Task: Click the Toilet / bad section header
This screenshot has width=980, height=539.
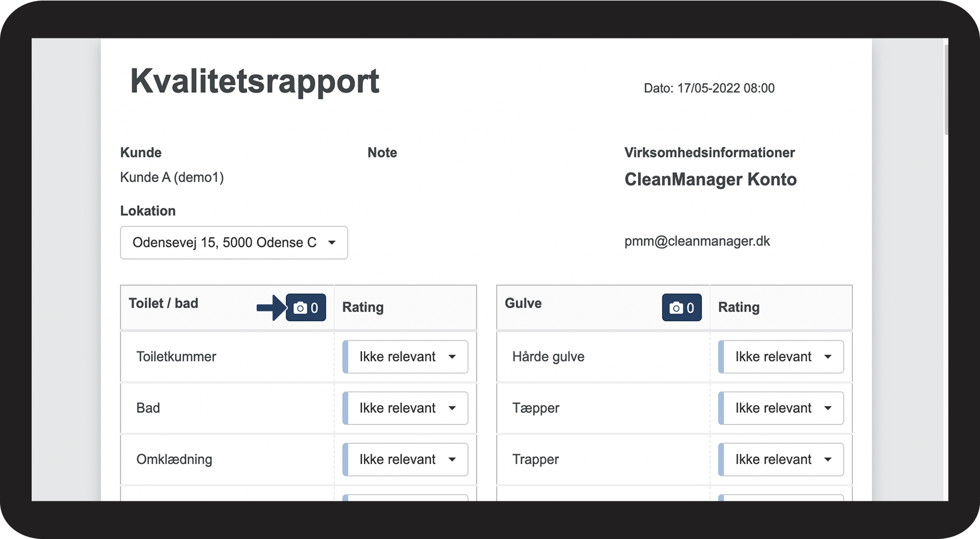Action: point(164,304)
